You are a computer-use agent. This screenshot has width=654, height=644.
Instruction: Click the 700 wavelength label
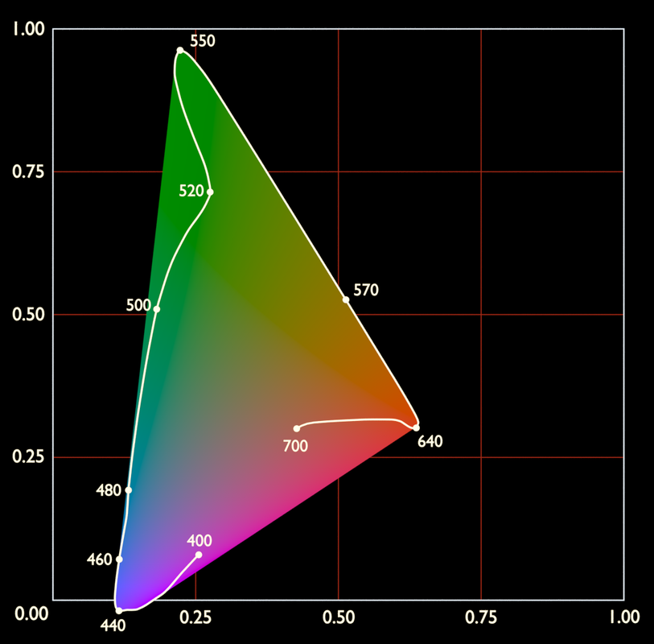tap(295, 447)
